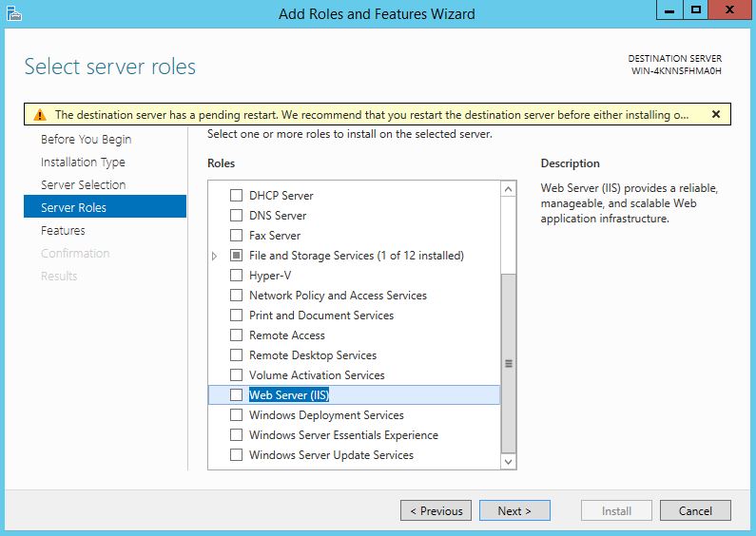Click the warning icon in the restart banner

click(40, 115)
